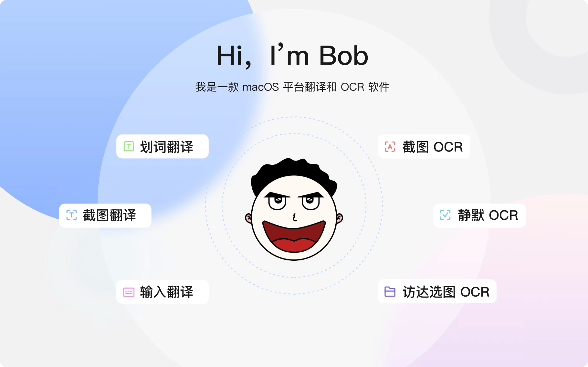The image size is (588, 367).
Task: Click the green T icon beside 划词翻译
Action: (129, 146)
